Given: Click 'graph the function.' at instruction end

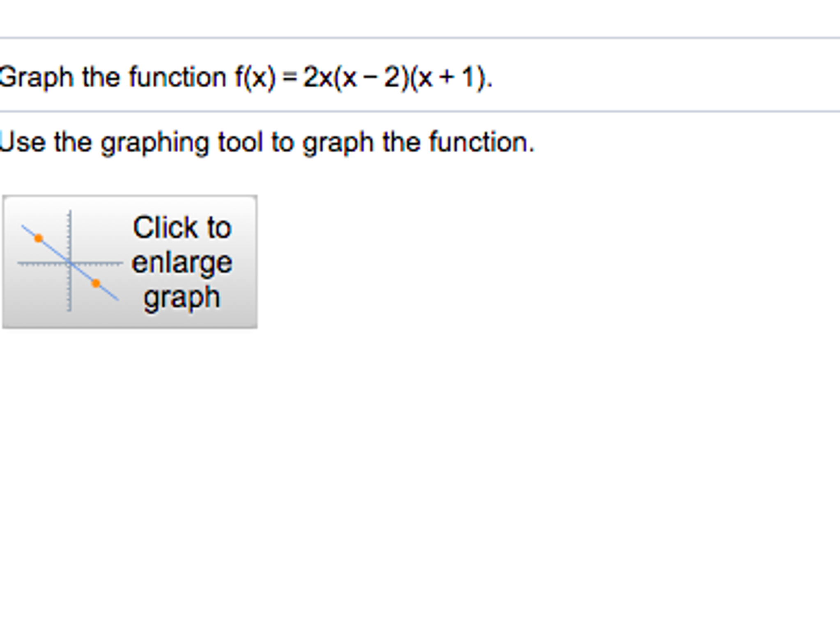Looking at the screenshot, I should 419,142.
